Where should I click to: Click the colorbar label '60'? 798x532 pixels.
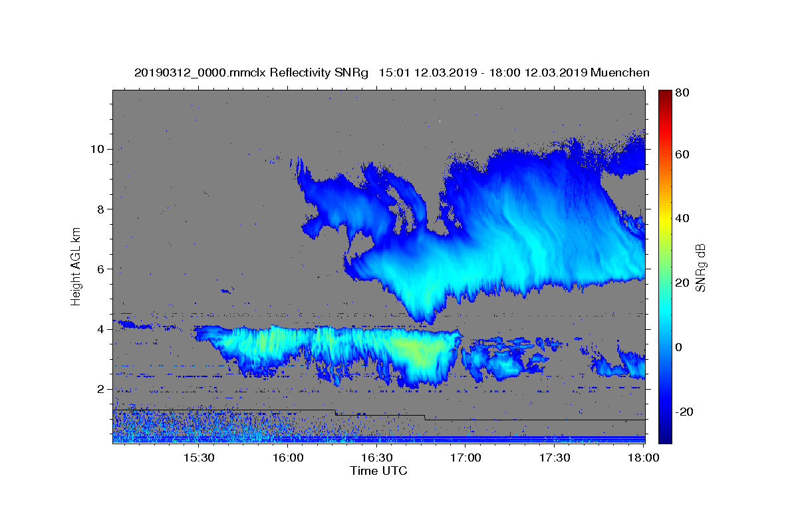(682, 154)
